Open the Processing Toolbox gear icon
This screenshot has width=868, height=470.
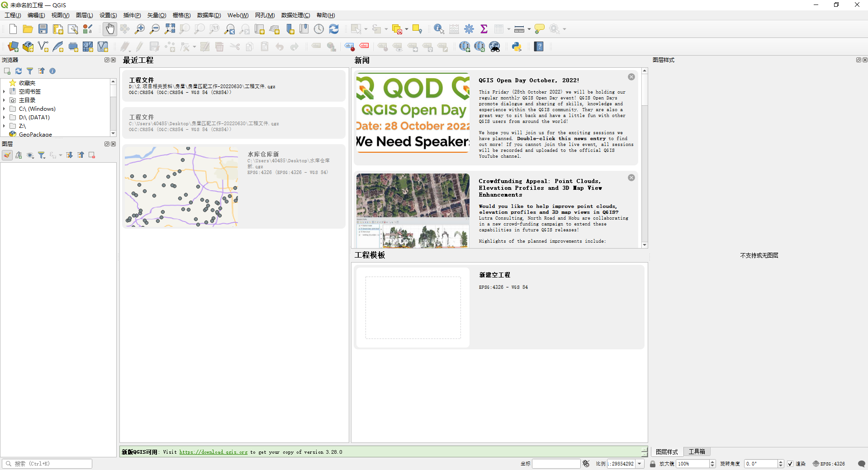coord(469,29)
